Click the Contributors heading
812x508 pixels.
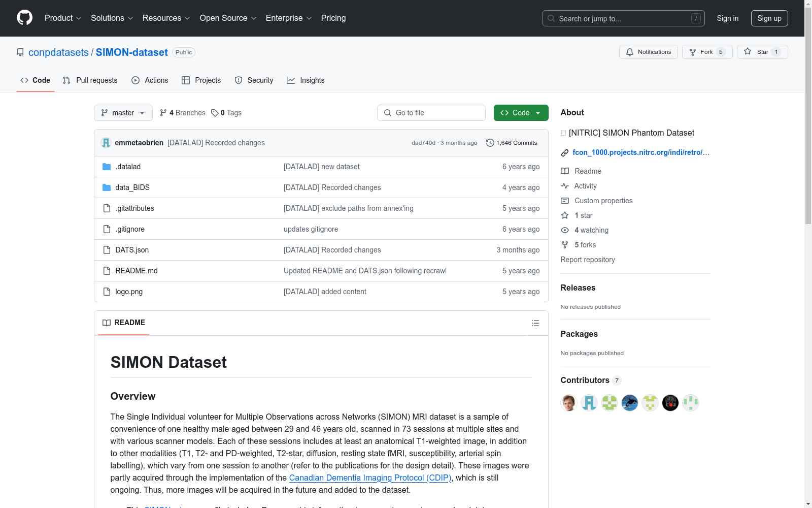(x=585, y=380)
